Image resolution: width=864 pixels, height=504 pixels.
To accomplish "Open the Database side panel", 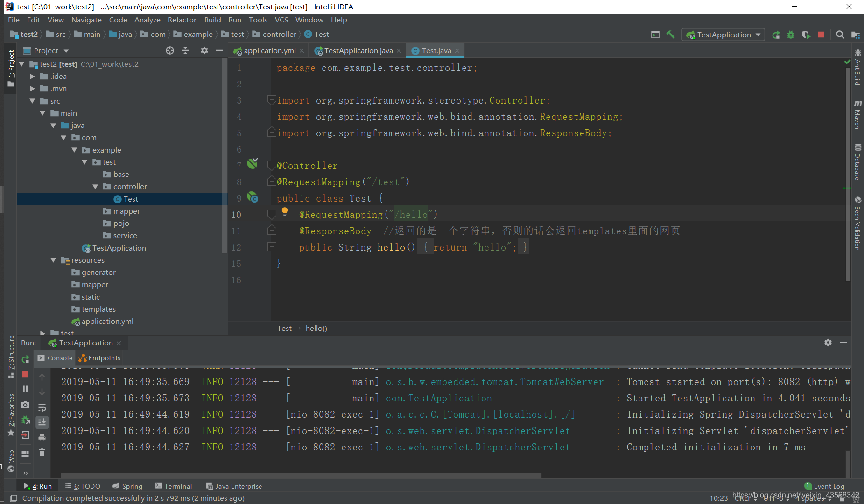I will tap(857, 161).
